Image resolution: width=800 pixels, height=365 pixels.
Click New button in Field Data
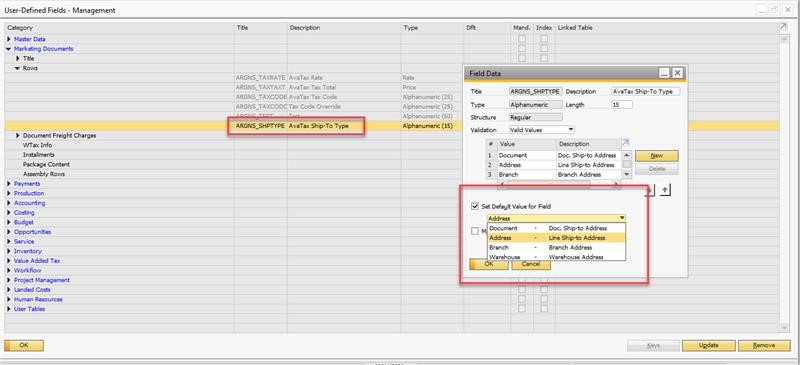657,156
